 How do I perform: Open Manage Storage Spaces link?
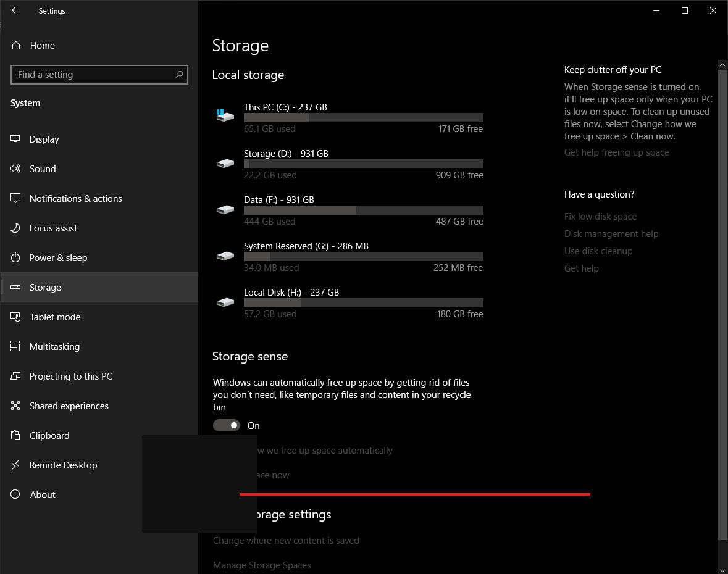262,565
